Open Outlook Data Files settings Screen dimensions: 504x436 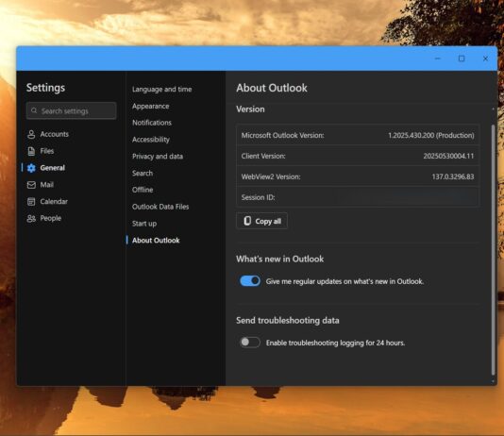pyautogui.click(x=160, y=207)
